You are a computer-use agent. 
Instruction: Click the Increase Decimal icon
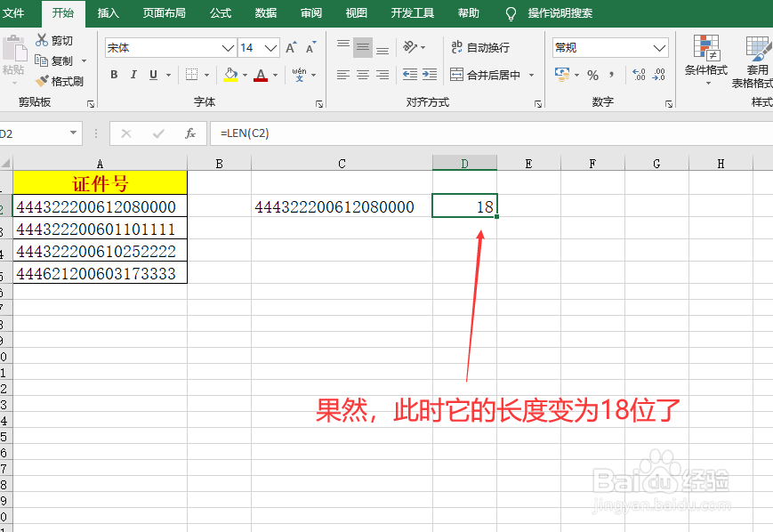640,76
